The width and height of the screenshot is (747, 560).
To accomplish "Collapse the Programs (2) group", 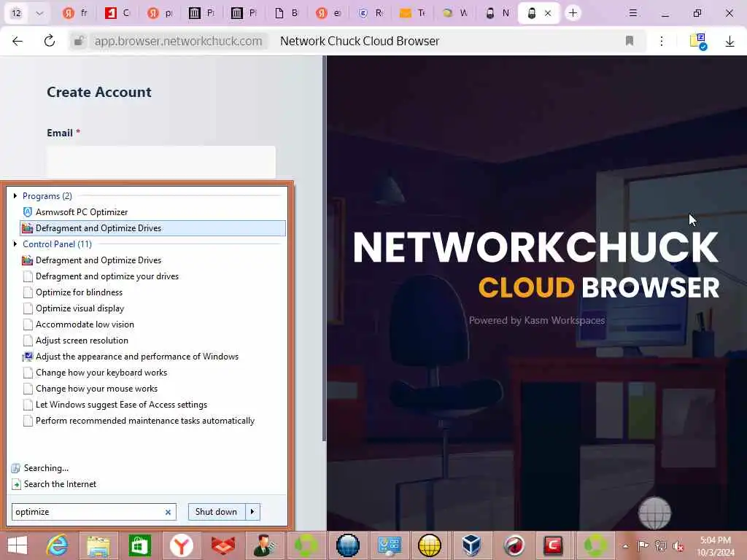I will 15,195.
